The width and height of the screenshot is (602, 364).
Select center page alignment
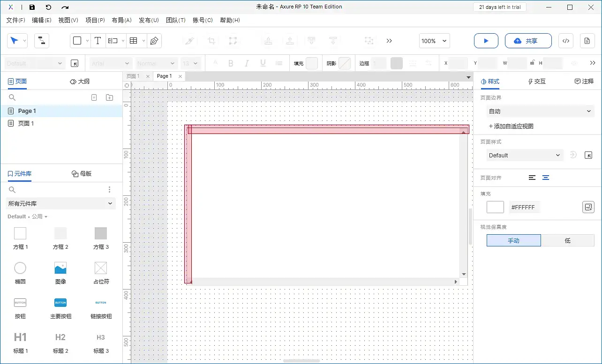click(x=546, y=178)
